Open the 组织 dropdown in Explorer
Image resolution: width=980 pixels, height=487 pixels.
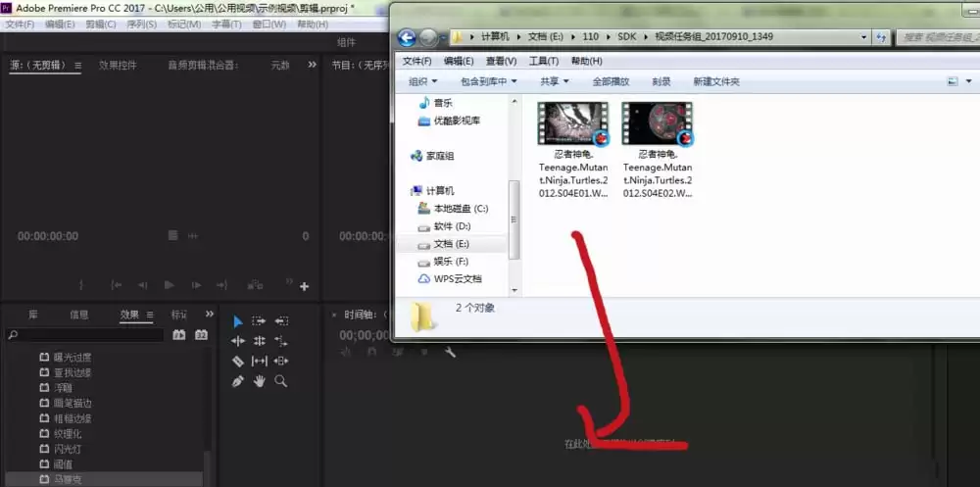tap(422, 81)
